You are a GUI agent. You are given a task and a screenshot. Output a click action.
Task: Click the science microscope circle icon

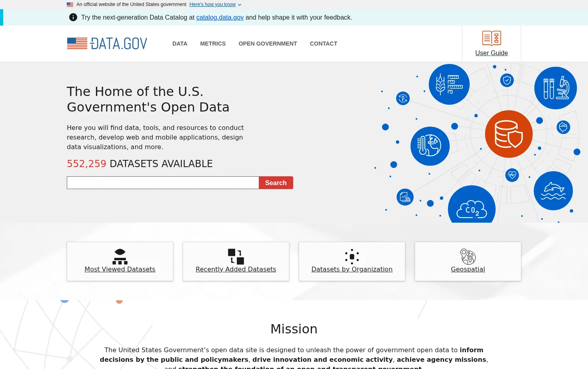pos(556,88)
